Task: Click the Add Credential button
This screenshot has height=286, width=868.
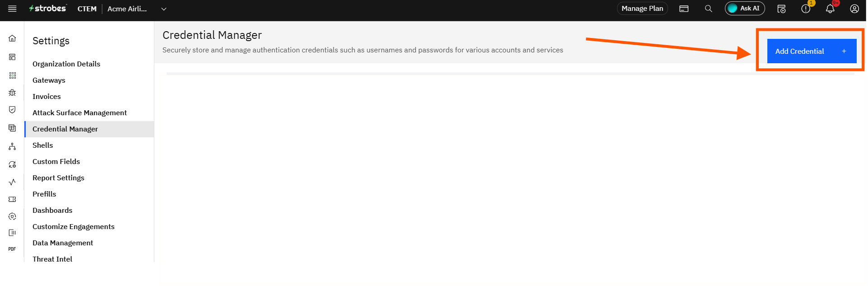Action: point(811,51)
